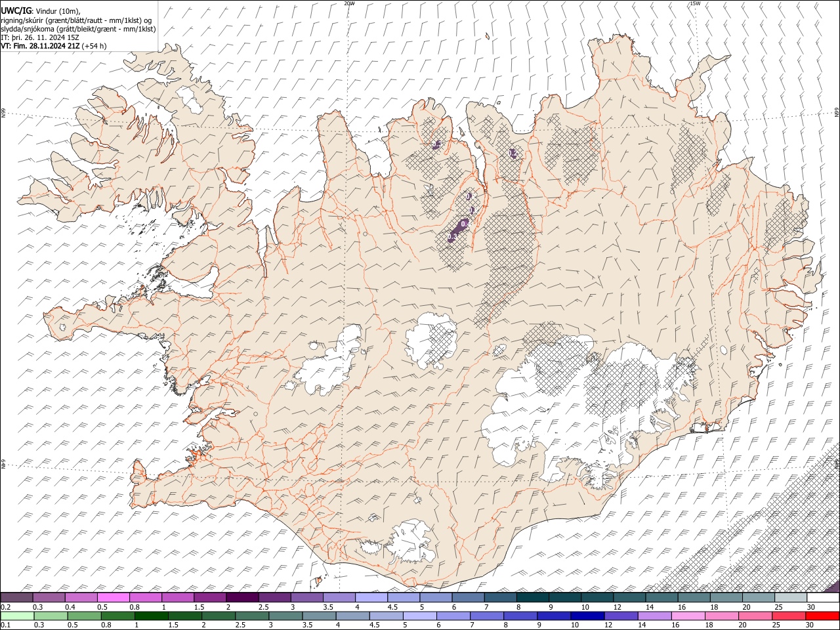Select the bright pink top swatch between 0.5 and 0.8
The image size is (840, 630).
click(114, 598)
